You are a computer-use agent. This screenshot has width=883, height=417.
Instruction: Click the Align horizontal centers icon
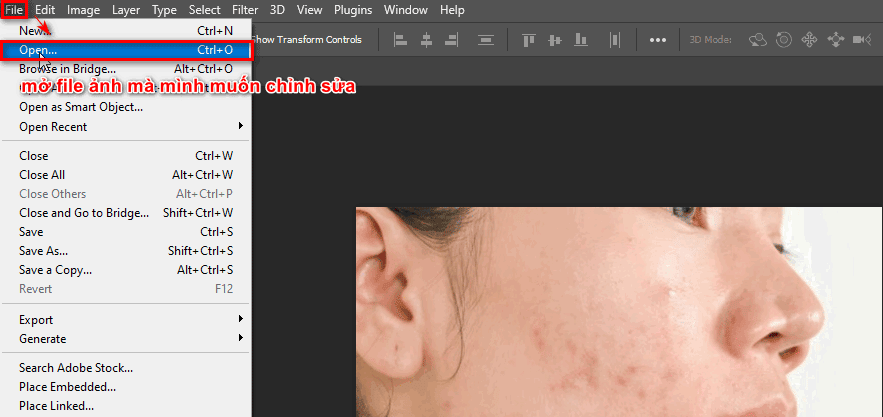(426, 40)
